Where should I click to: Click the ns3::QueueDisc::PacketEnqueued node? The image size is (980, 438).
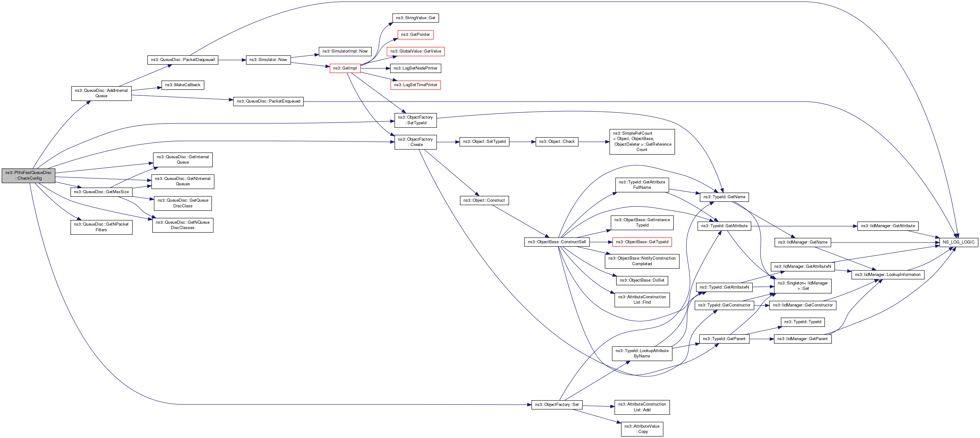click(268, 101)
